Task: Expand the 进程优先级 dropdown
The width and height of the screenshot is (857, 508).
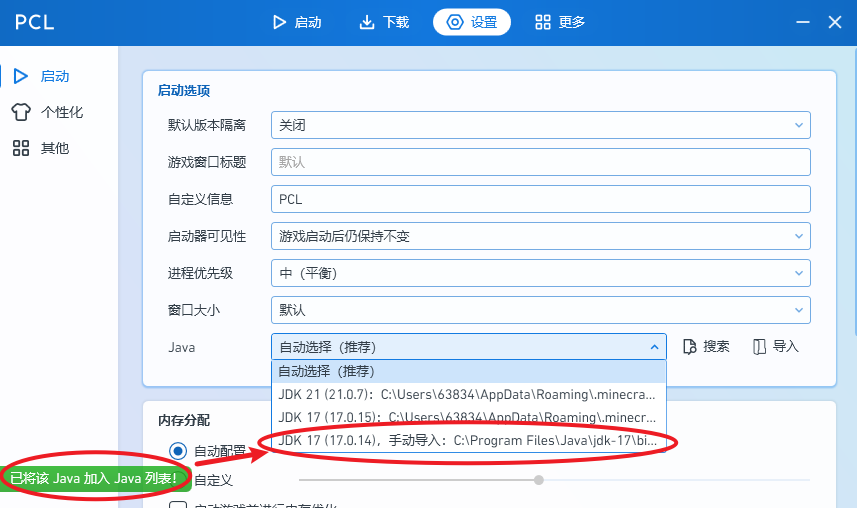Action: [x=541, y=273]
